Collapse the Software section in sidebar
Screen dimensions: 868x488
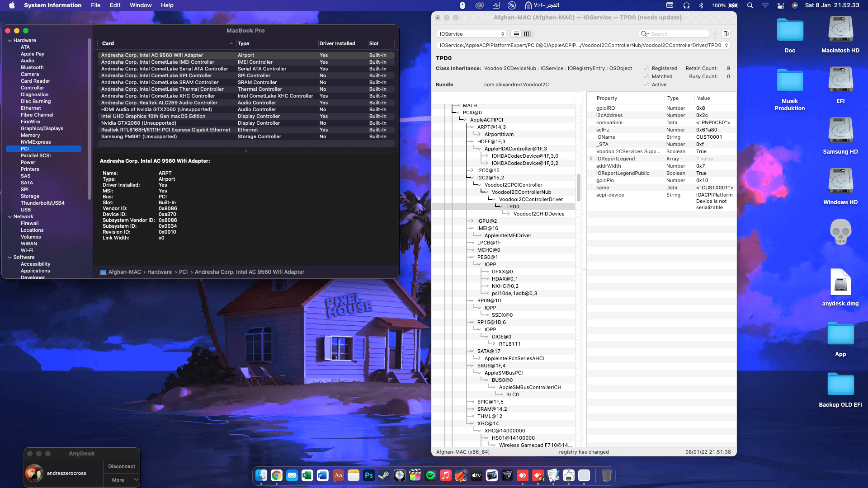[10, 258]
